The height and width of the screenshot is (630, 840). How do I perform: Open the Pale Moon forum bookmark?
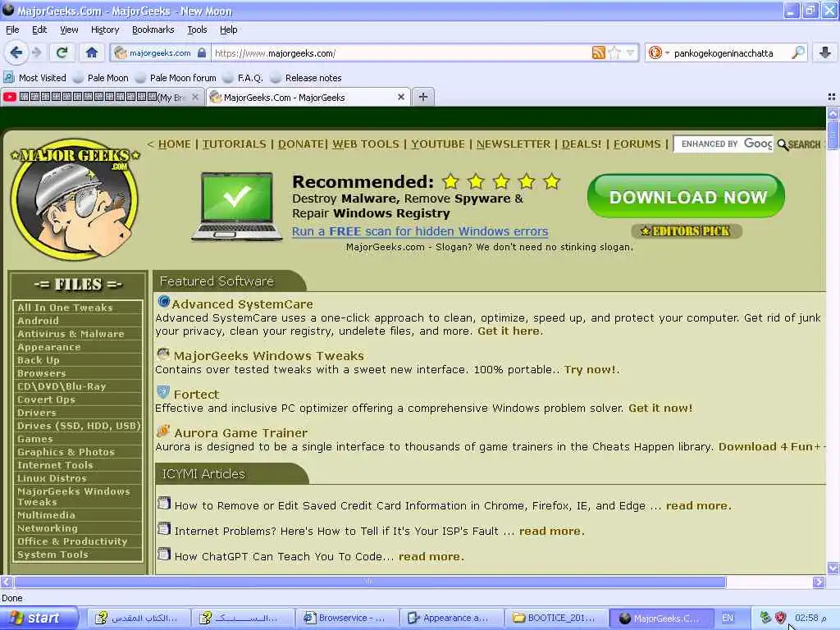(x=176, y=78)
